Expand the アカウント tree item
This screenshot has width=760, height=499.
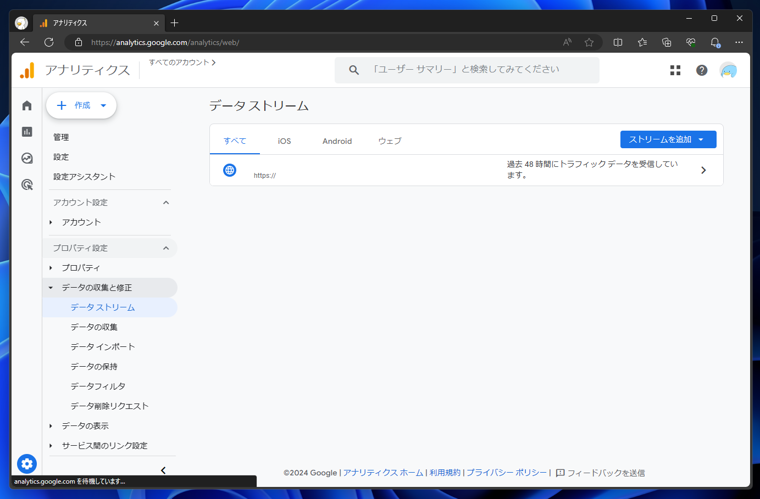51,222
